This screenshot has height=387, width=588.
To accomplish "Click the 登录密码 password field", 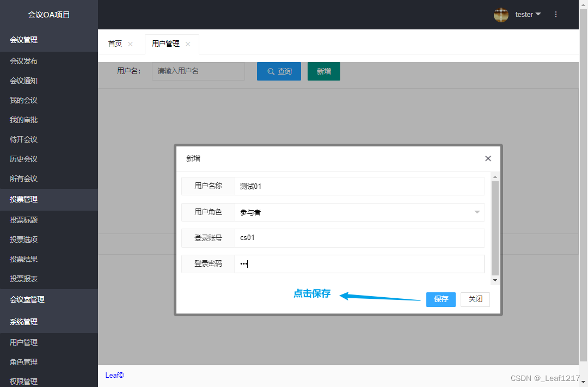I will tap(360, 264).
